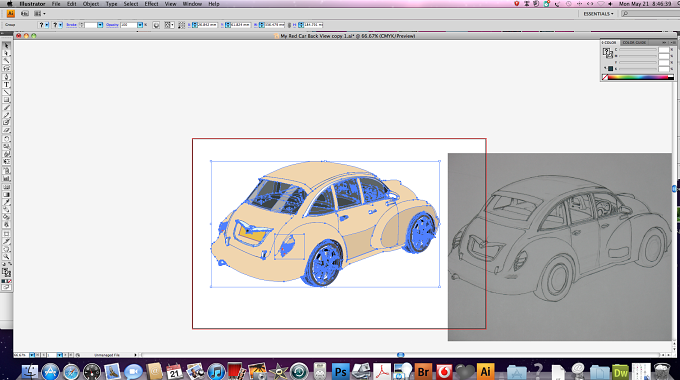Screen dimensions: 680x380
Task: Open the Arrange Documents icon
Action: (x=38, y=14)
